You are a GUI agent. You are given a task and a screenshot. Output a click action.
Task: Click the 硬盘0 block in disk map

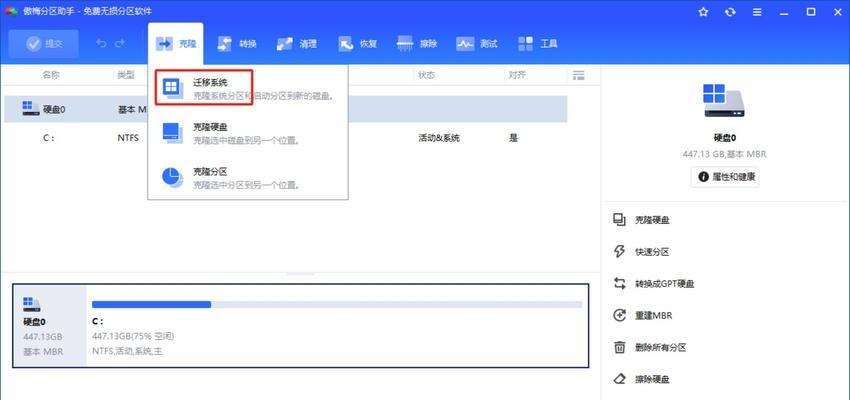pos(49,326)
